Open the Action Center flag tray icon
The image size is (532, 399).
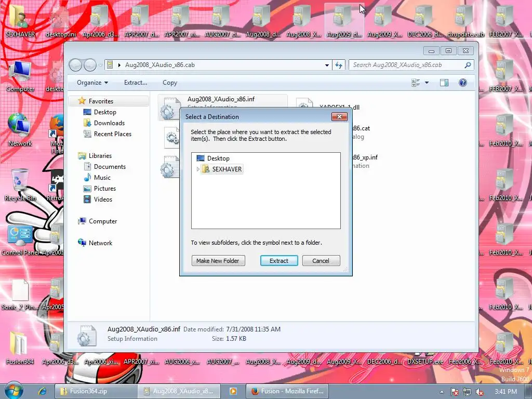click(x=454, y=392)
